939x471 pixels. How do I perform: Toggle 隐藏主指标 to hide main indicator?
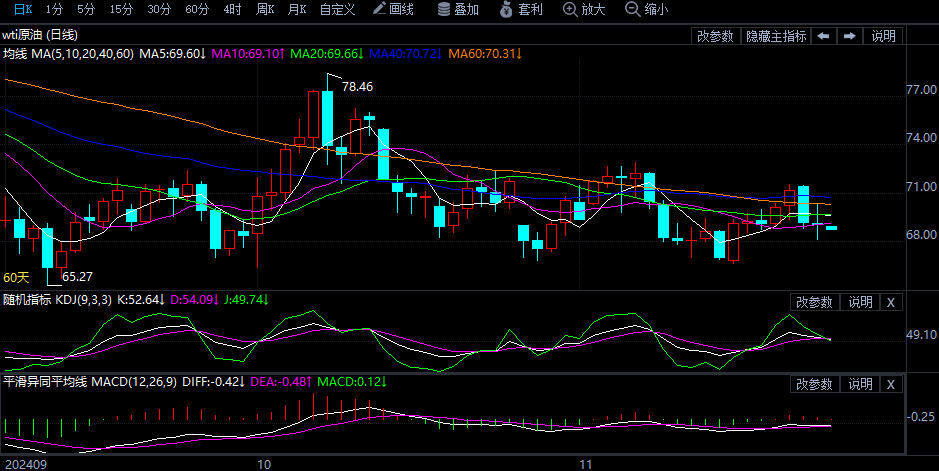(x=776, y=36)
